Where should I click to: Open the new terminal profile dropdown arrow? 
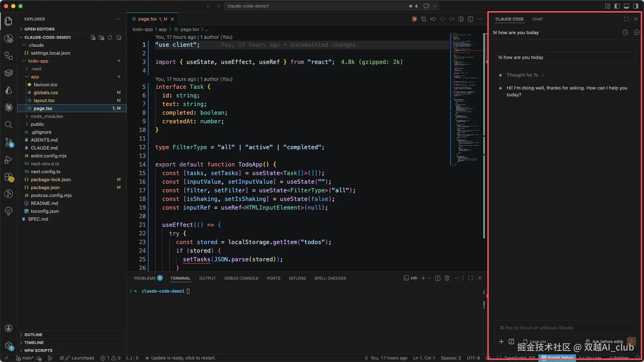(429, 278)
